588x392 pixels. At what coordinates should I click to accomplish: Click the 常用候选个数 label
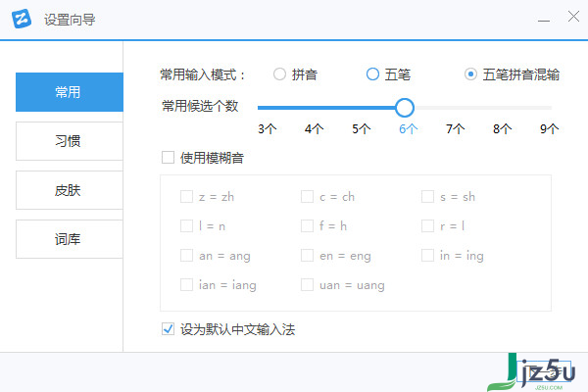200,106
